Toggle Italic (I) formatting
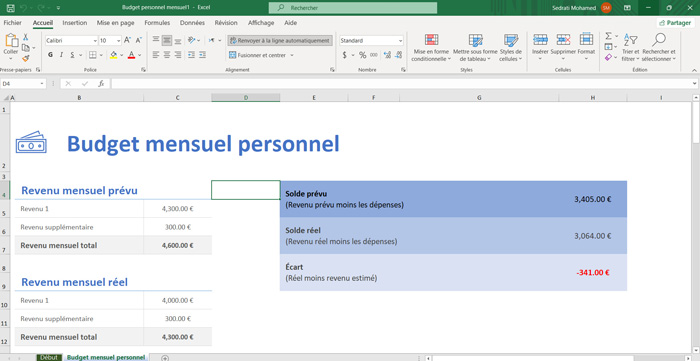 [x=61, y=55]
